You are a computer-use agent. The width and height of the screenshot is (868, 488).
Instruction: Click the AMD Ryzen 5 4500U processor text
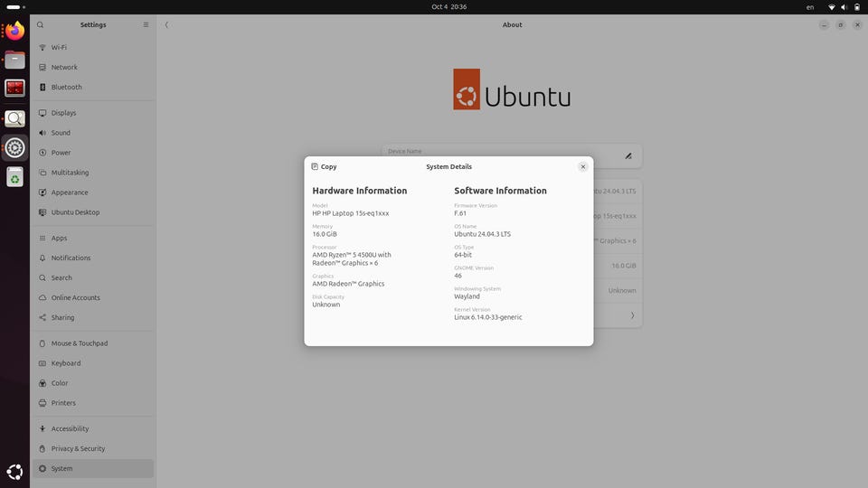tap(352, 259)
